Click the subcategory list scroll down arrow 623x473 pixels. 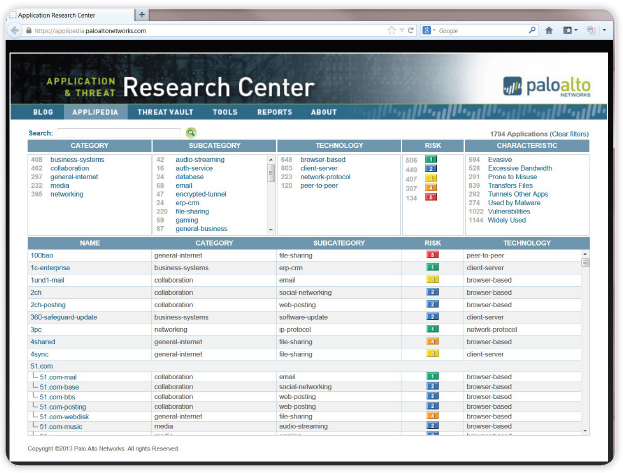pyautogui.click(x=271, y=230)
